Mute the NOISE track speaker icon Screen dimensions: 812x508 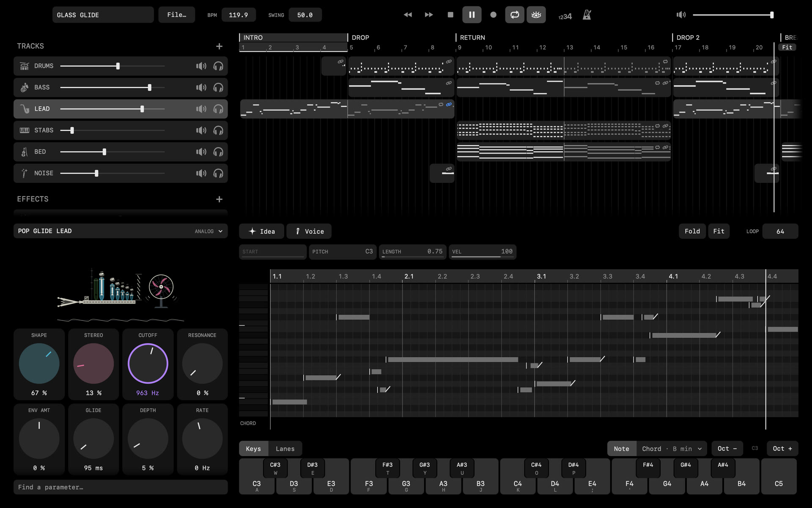click(201, 173)
